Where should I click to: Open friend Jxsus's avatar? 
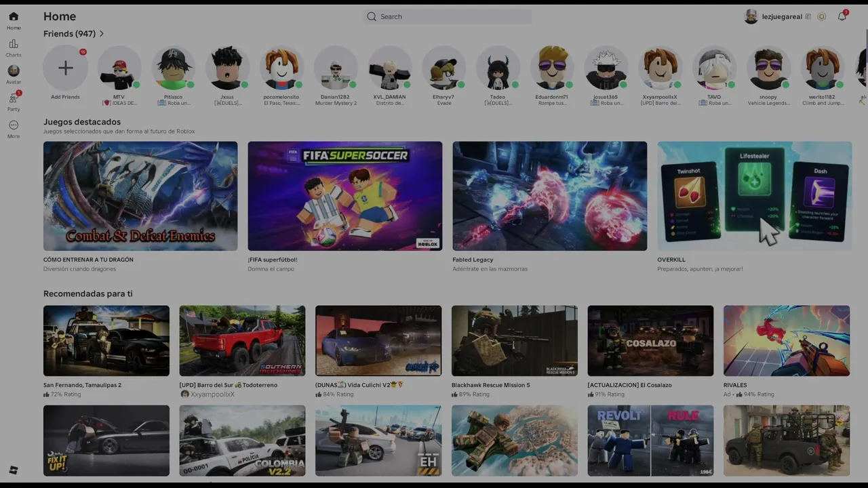[227, 68]
